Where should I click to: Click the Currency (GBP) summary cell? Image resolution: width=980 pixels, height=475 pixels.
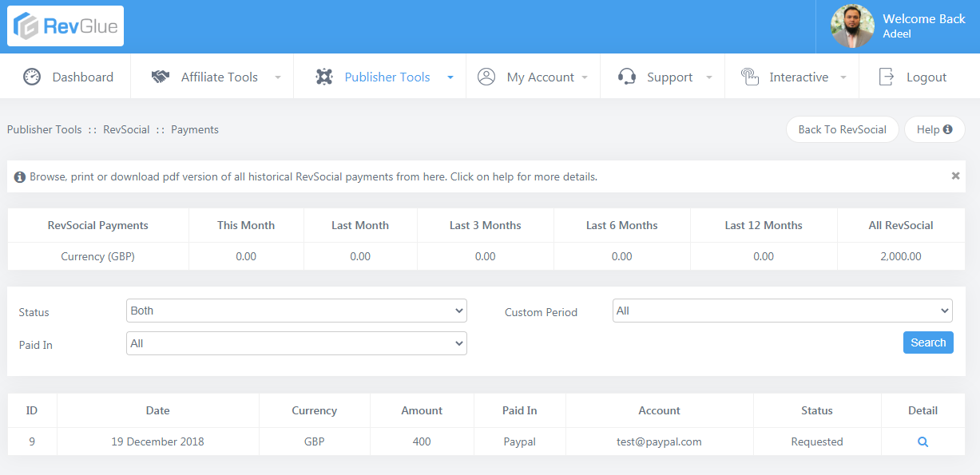coord(98,256)
